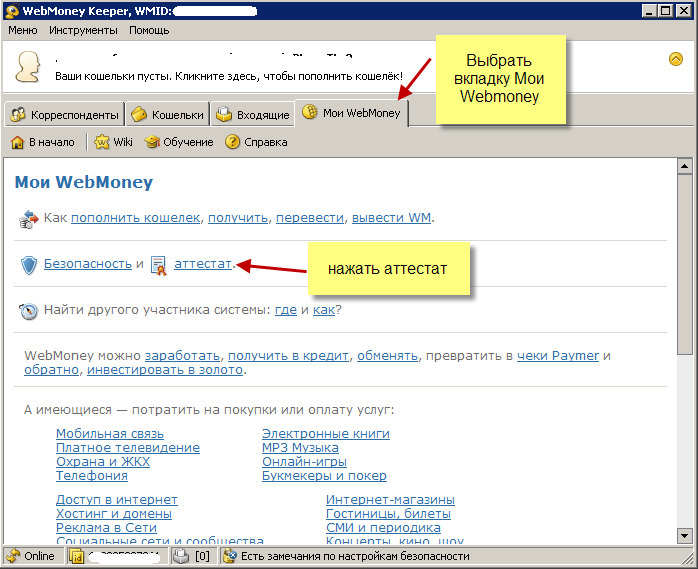The width and height of the screenshot is (698, 569).
Task: Click the Корреспонденты tab people icon
Action: click(18, 114)
